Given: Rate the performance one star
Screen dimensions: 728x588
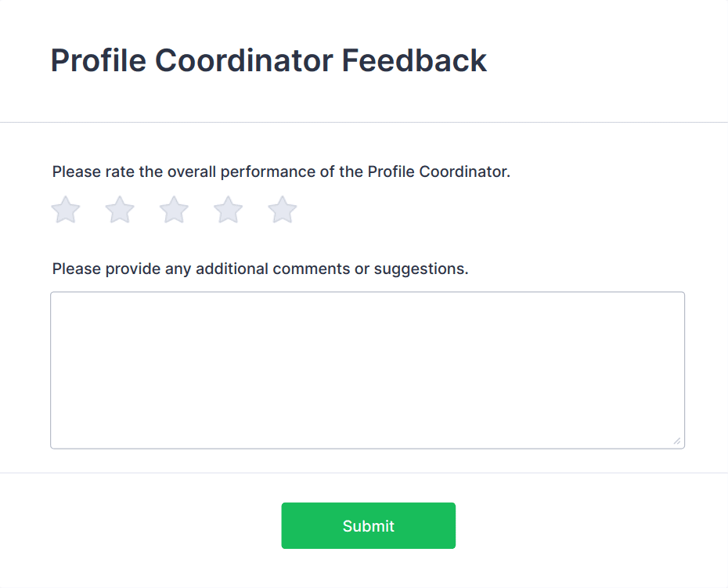Looking at the screenshot, I should tap(66, 210).
